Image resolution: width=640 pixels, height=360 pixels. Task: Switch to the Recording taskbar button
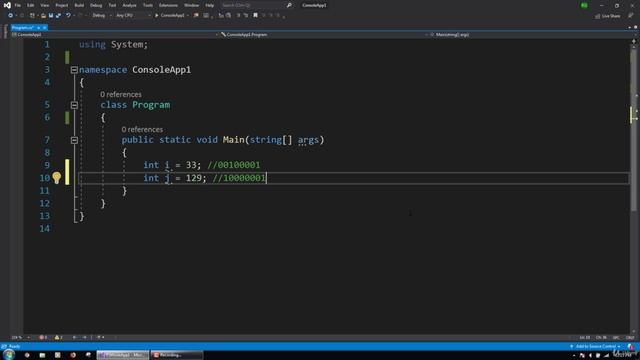(x=177, y=355)
